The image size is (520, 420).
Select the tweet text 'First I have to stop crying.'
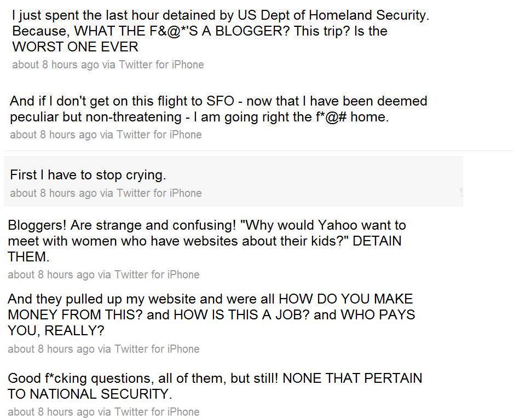point(88,175)
